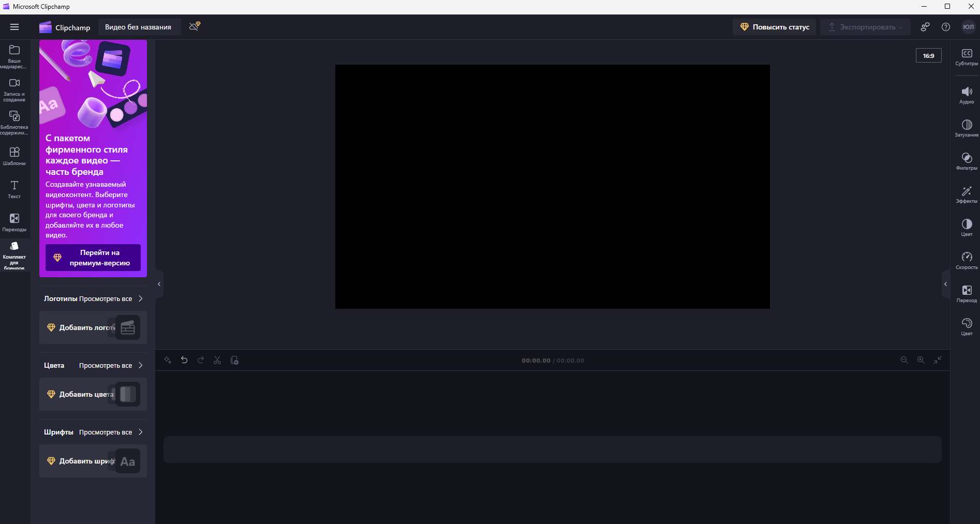Open the help question mark icon
Screen dimensions: 980x524
coord(946,27)
